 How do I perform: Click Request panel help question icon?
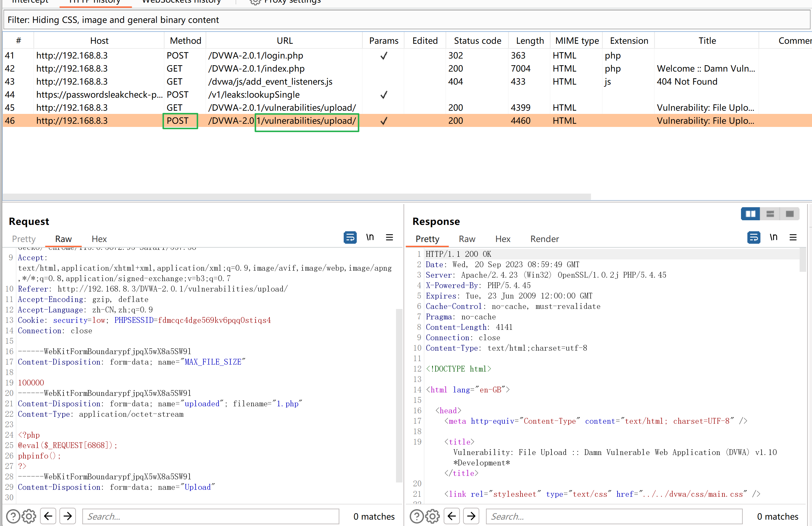point(13,516)
